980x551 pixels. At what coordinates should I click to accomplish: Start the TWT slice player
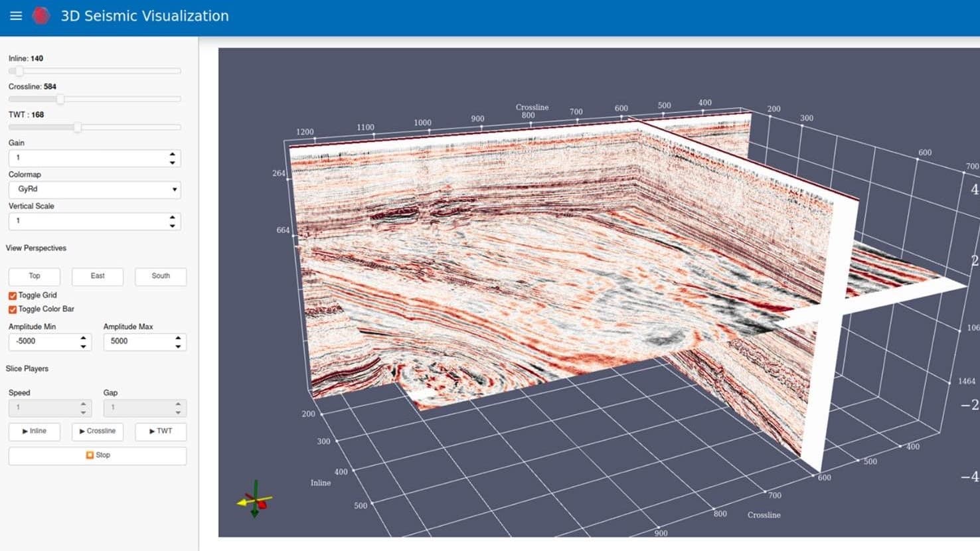(160, 431)
